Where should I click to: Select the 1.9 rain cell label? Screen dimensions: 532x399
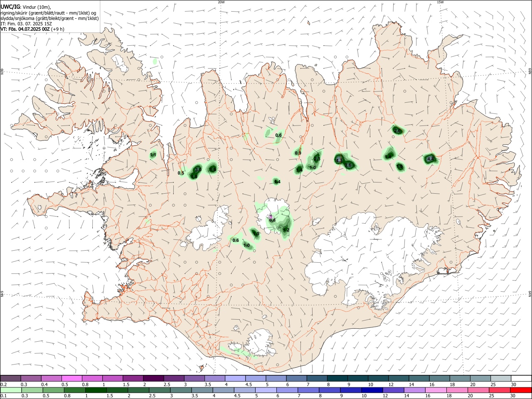click(x=213, y=169)
